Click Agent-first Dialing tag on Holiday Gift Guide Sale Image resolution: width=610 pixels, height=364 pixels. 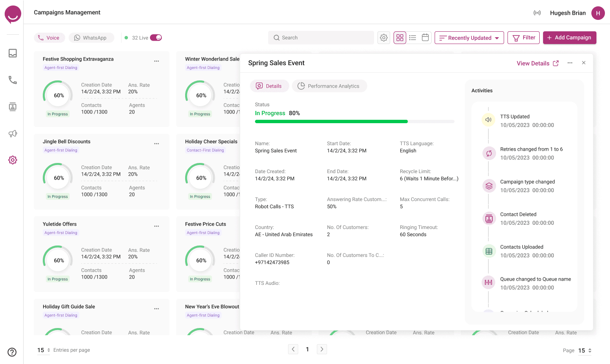[61, 315]
